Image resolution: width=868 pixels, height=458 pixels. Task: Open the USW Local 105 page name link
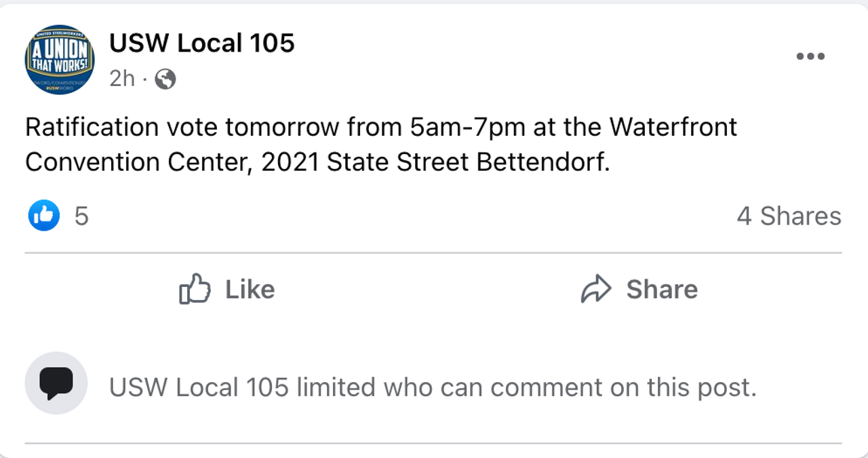point(202,43)
